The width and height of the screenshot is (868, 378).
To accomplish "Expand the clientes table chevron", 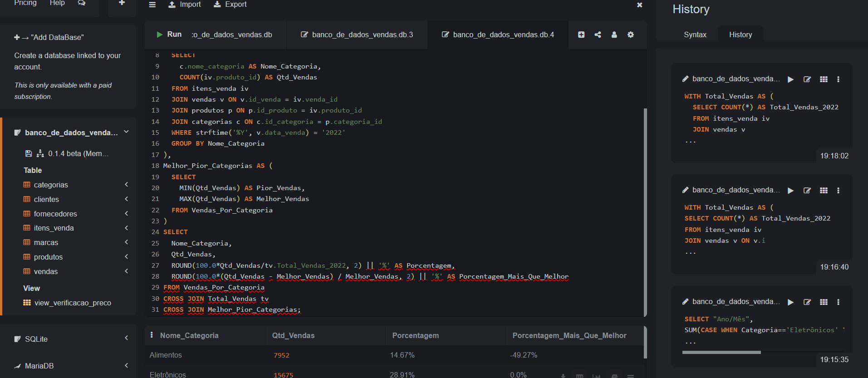I will tap(127, 199).
